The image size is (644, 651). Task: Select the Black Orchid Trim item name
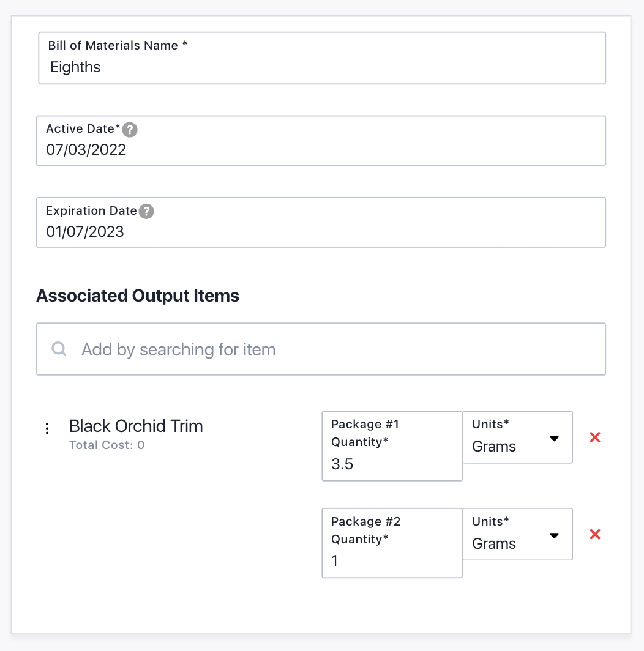coord(136,426)
